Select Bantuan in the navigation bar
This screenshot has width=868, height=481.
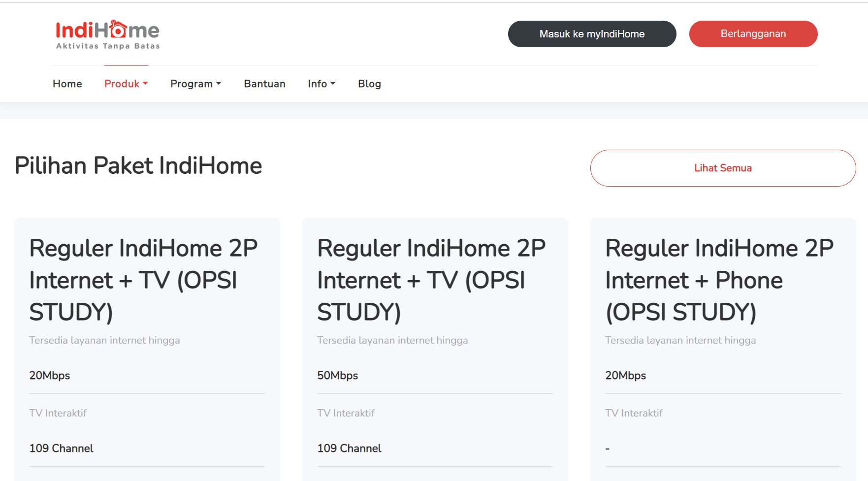264,84
